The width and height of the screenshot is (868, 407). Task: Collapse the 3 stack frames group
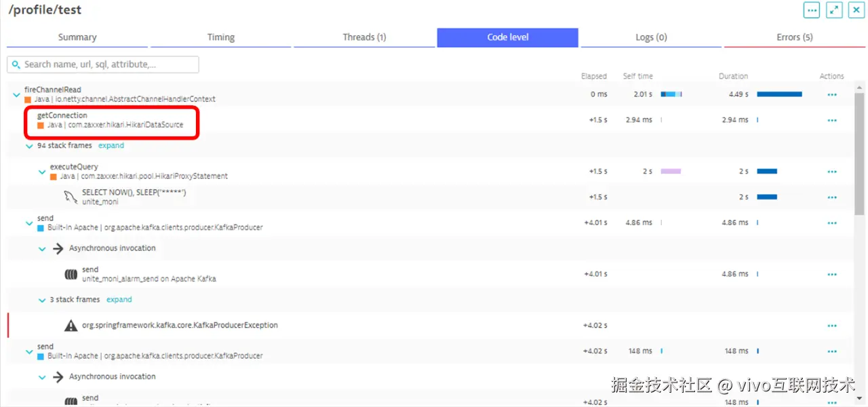tap(42, 300)
